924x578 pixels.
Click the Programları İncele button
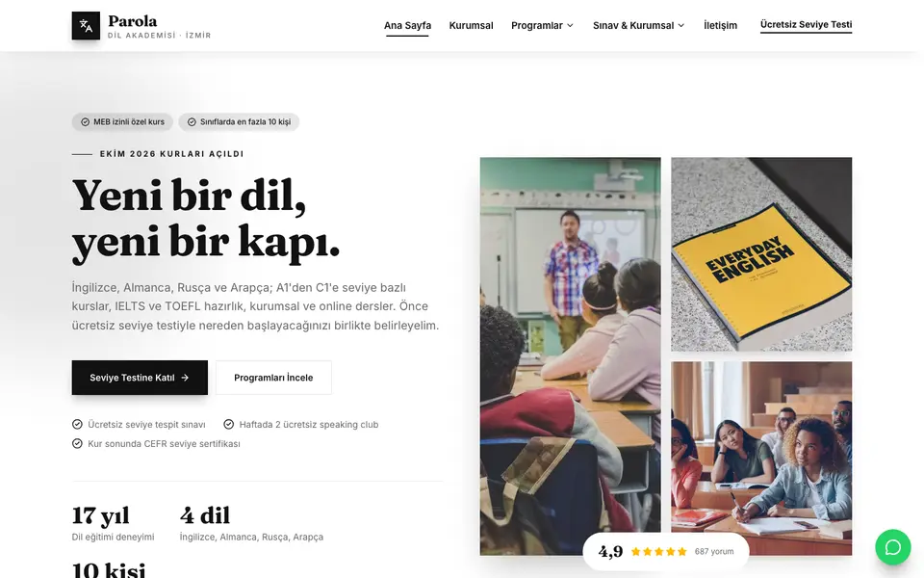(273, 378)
